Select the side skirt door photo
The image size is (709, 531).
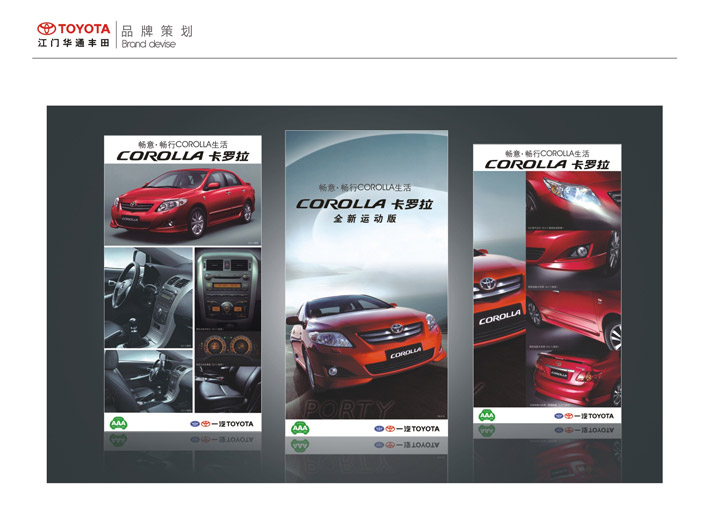(x=573, y=318)
